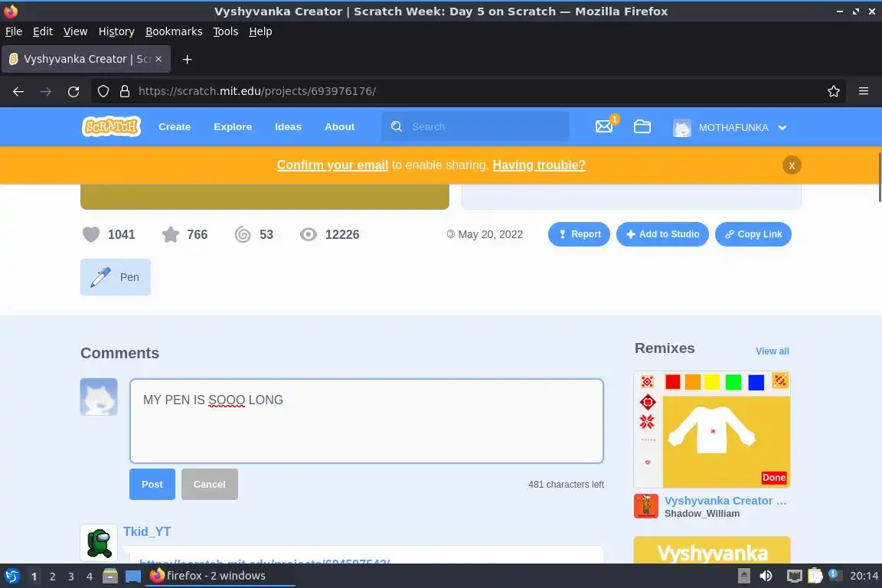Click the Add to Studio button

coord(662,234)
